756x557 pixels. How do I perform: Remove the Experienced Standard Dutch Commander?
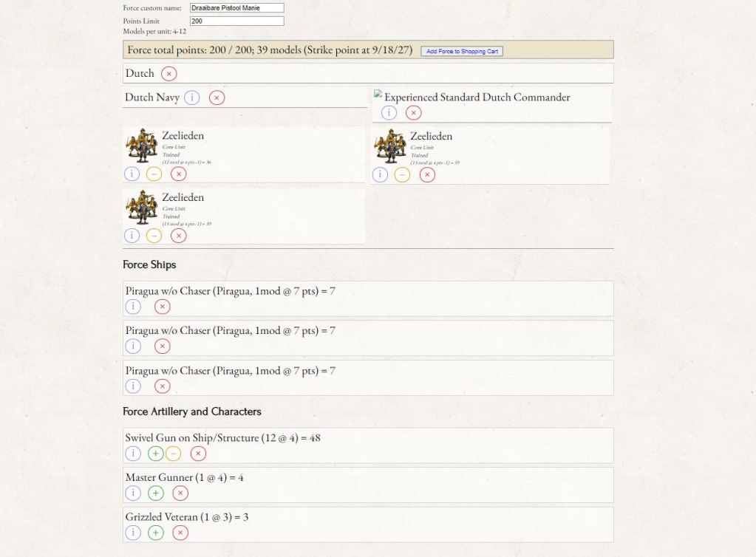tap(414, 112)
